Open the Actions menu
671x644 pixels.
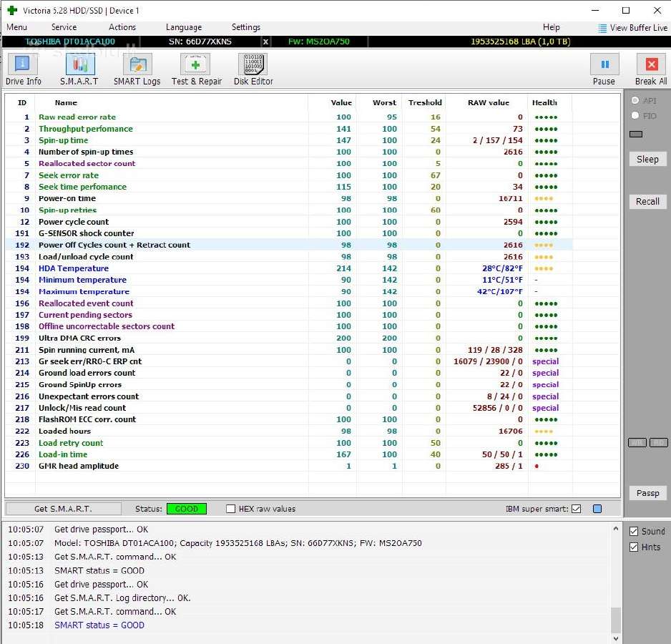click(122, 27)
